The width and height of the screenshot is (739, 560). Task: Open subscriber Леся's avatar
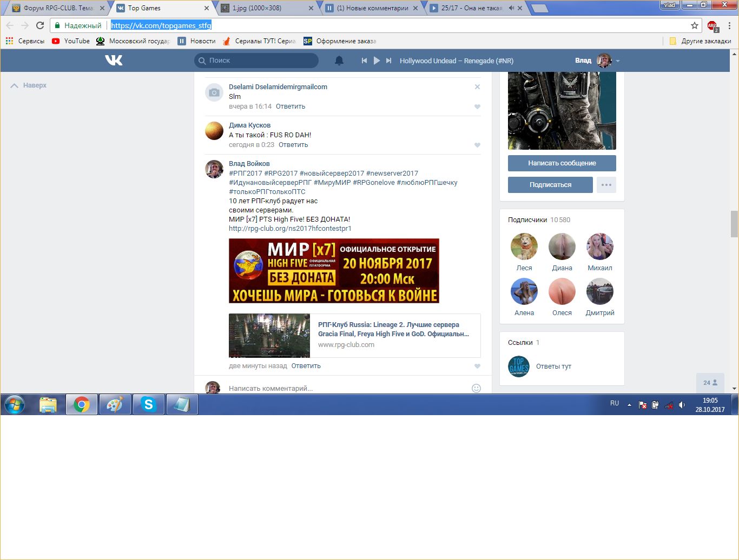pyautogui.click(x=524, y=246)
